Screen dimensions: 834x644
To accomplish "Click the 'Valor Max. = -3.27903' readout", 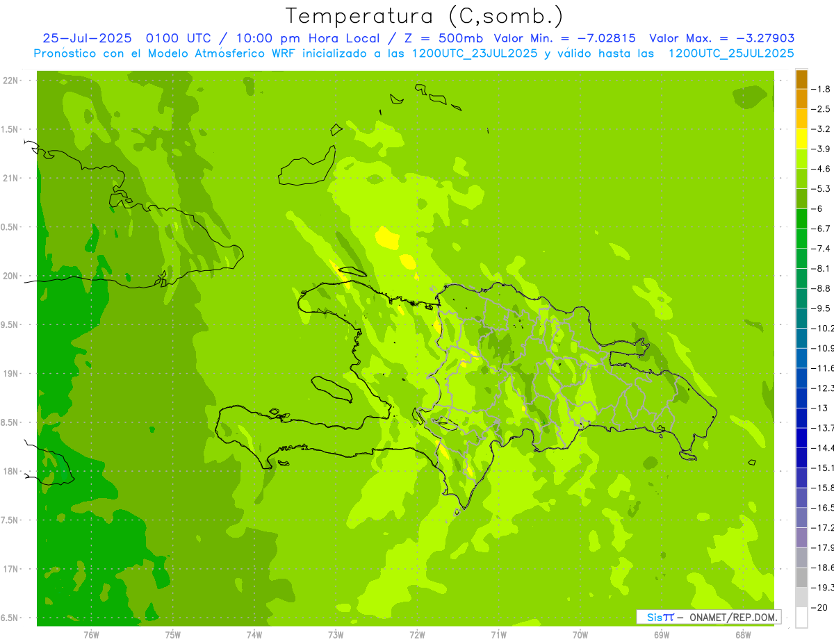I will (721, 38).
